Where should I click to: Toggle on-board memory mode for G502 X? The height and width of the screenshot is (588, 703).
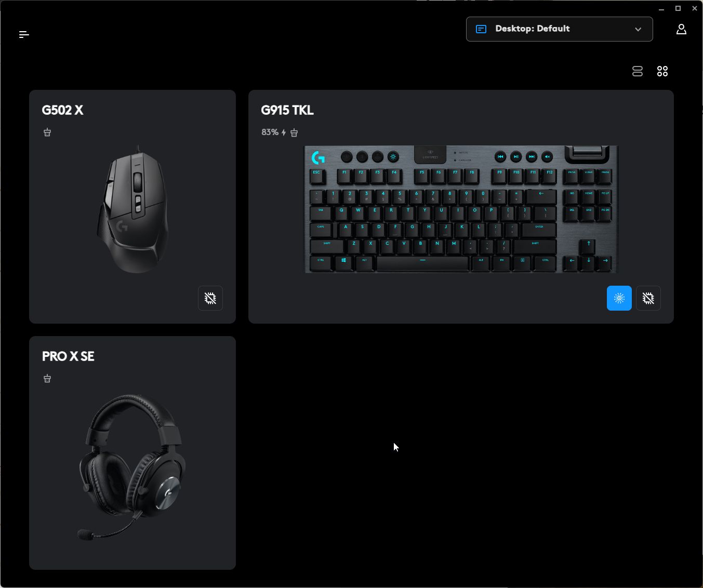[210, 298]
